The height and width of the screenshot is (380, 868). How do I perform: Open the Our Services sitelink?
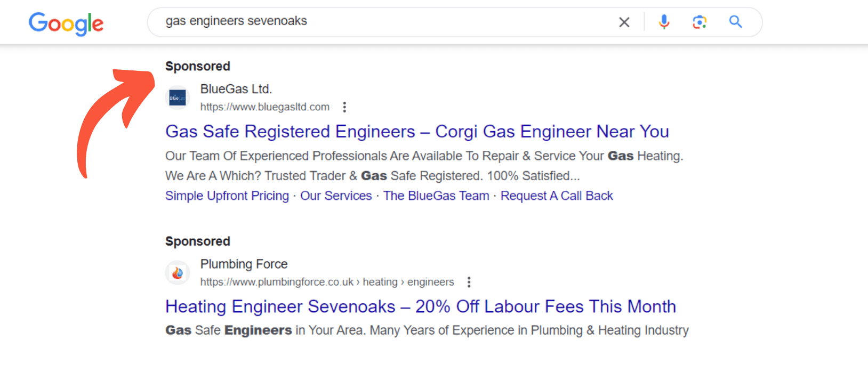coord(336,196)
